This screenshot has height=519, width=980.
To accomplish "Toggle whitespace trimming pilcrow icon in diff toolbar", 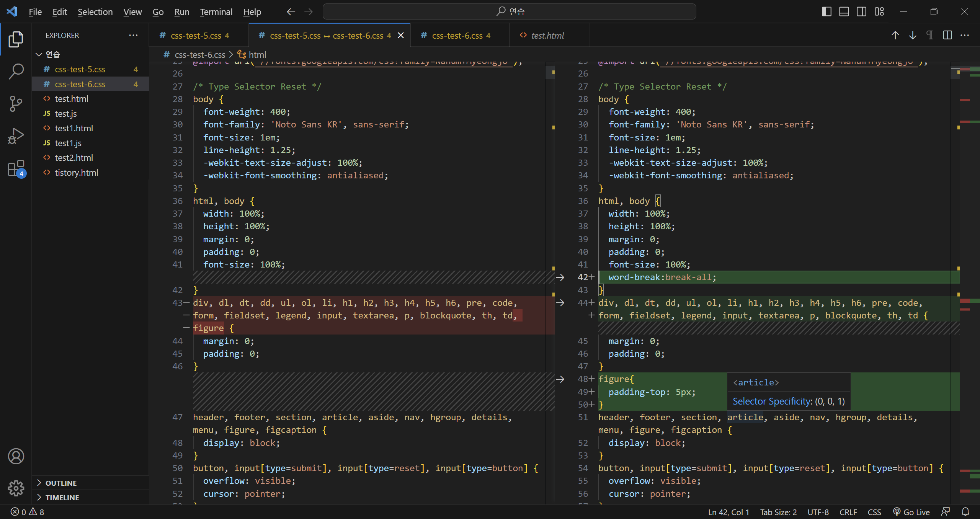I will [929, 35].
